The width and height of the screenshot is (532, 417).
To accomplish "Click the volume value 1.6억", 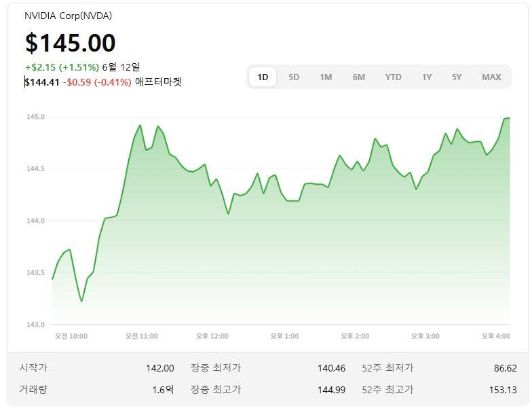I will (163, 390).
